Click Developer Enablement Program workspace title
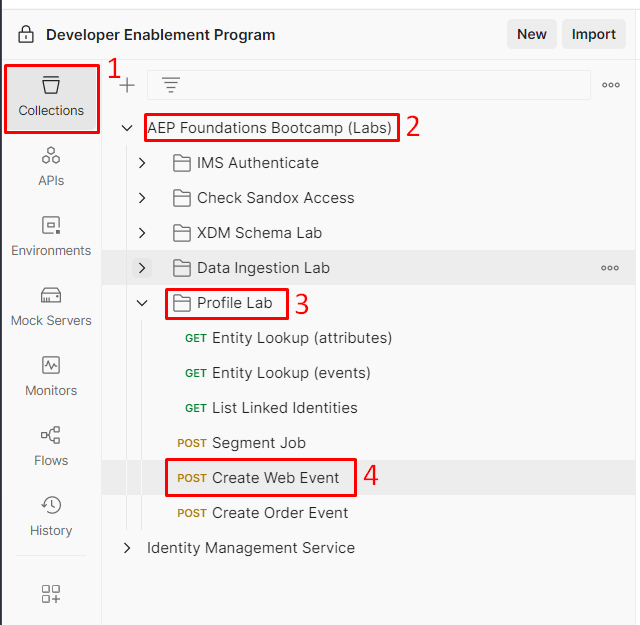640x625 pixels. [160, 35]
